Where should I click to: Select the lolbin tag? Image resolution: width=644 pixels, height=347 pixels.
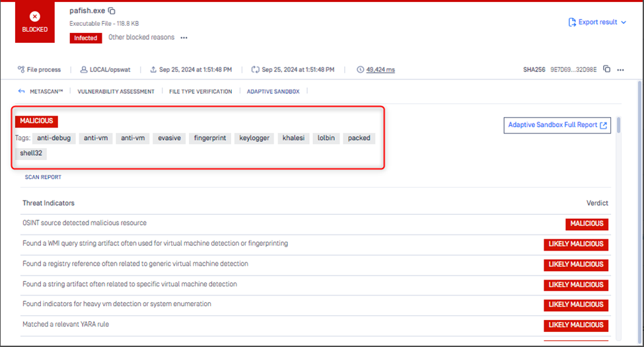pos(326,138)
